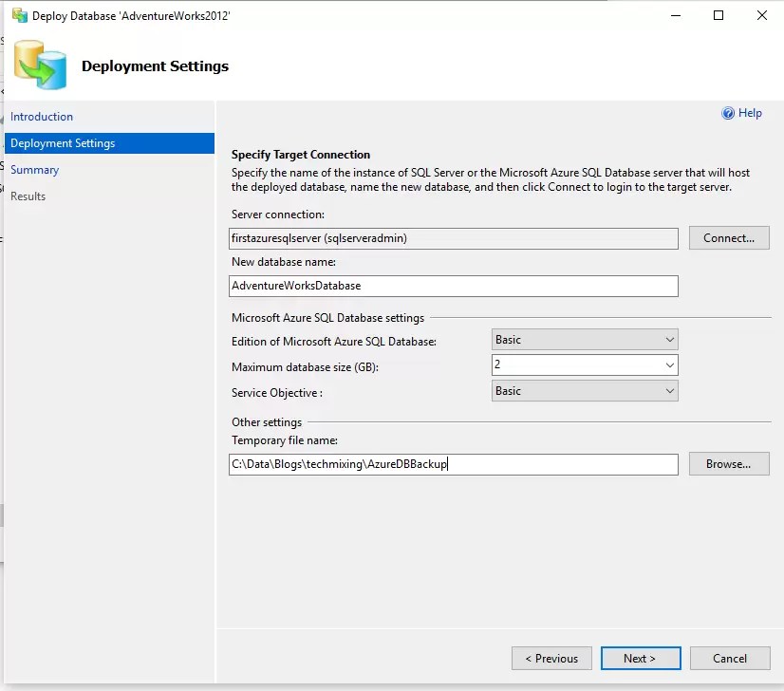Maximize the Deploy Database window
784x691 pixels.
coord(719,15)
